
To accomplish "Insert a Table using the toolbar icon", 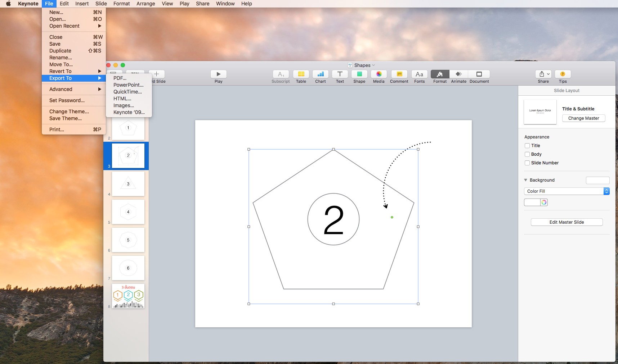I will tap(301, 75).
